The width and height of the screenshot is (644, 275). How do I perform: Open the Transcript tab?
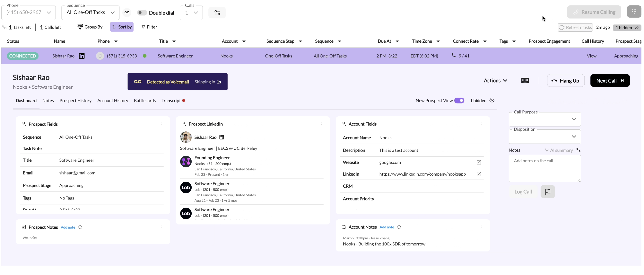point(173,101)
